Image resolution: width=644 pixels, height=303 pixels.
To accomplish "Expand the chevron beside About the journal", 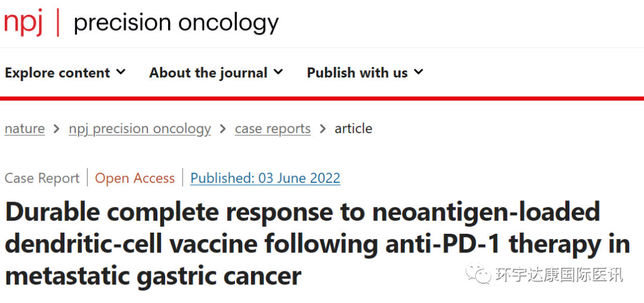I will 278,72.
